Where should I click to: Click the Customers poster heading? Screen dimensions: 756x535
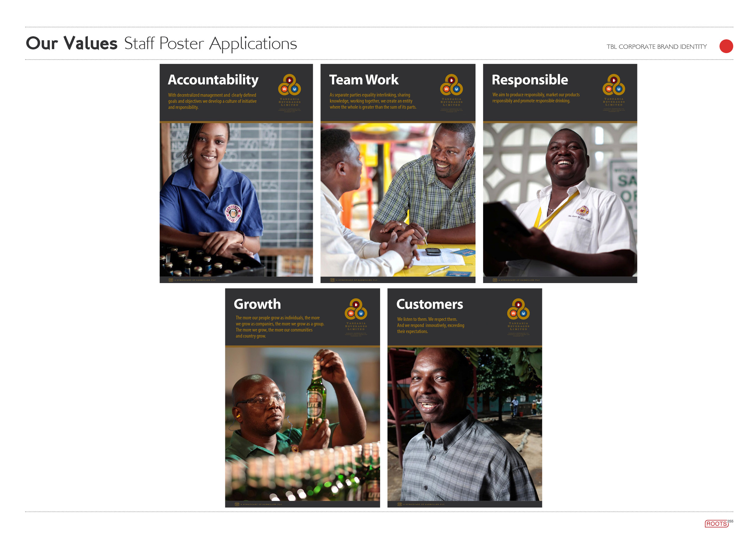pos(430,304)
